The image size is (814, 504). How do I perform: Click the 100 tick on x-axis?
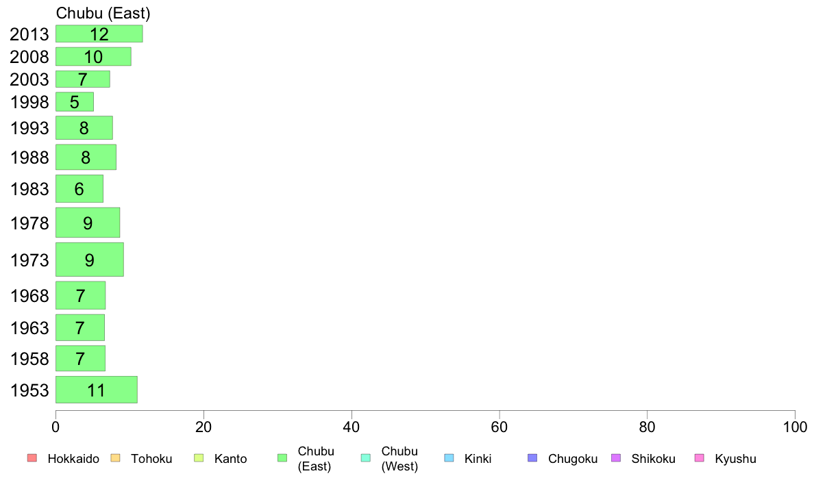[x=795, y=427]
